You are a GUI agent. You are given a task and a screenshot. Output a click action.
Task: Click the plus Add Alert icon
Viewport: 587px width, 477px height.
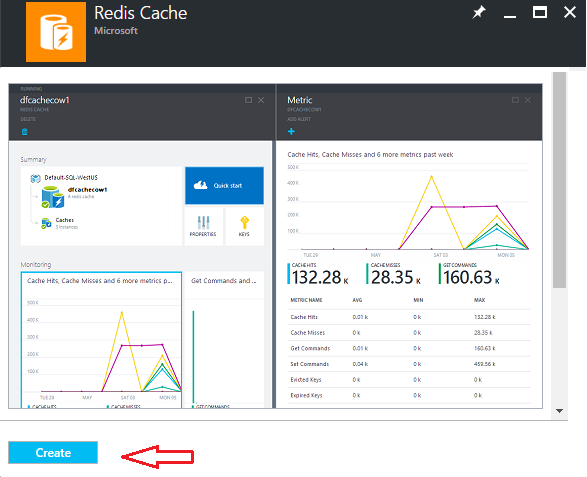coord(291,131)
